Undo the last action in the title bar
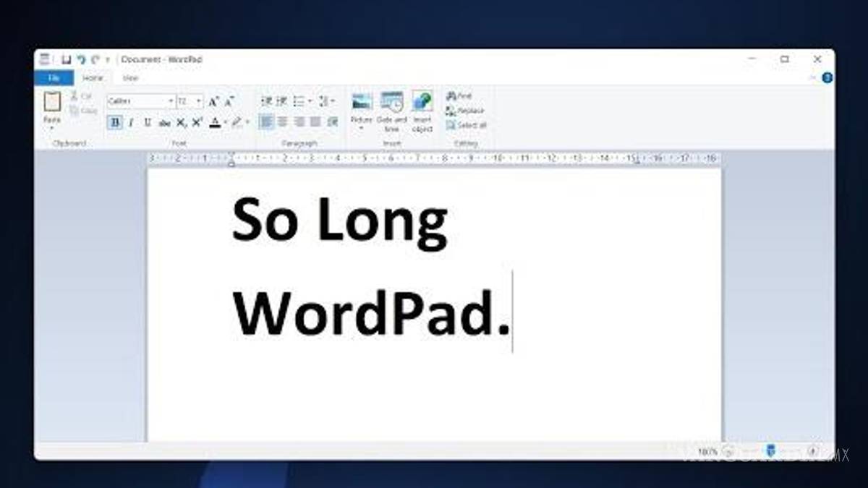This screenshot has width=868, height=488. [x=81, y=59]
